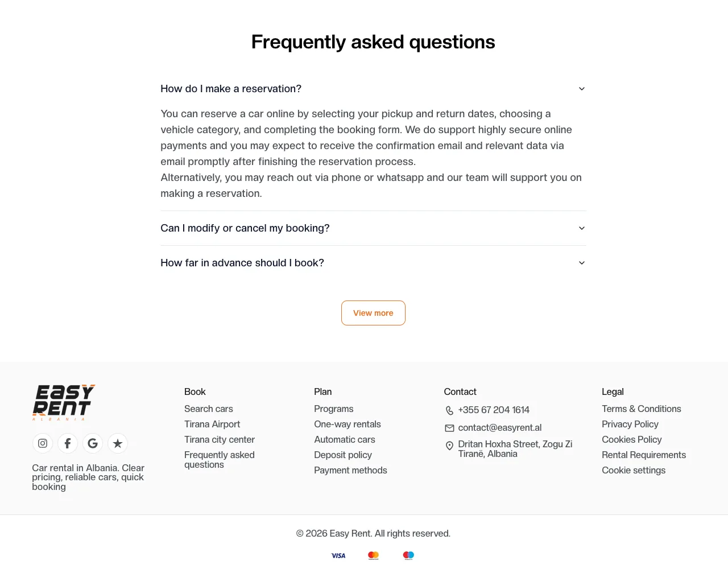Open the Deposit policy link
The height and width of the screenshot is (577, 728).
pyautogui.click(x=343, y=455)
